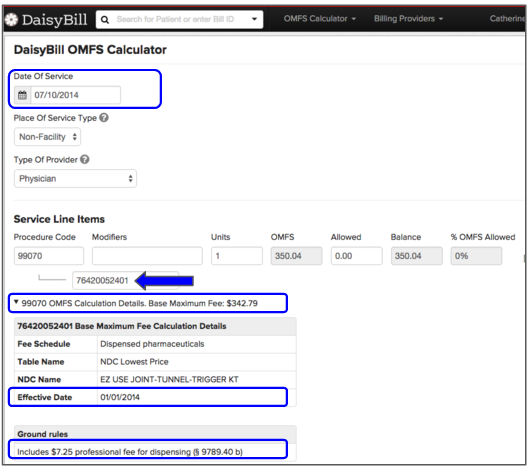The width and height of the screenshot is (529, 467).
Task: Click the search magnifier icon
Action: click(105, 20)
